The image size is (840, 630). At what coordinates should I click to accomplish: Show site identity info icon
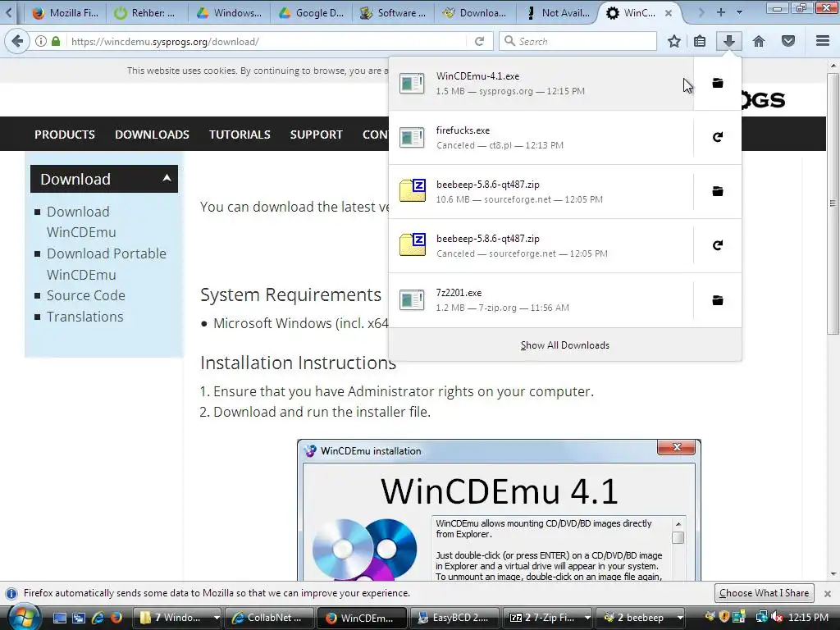pyautogui.click(x=41, y=41)
